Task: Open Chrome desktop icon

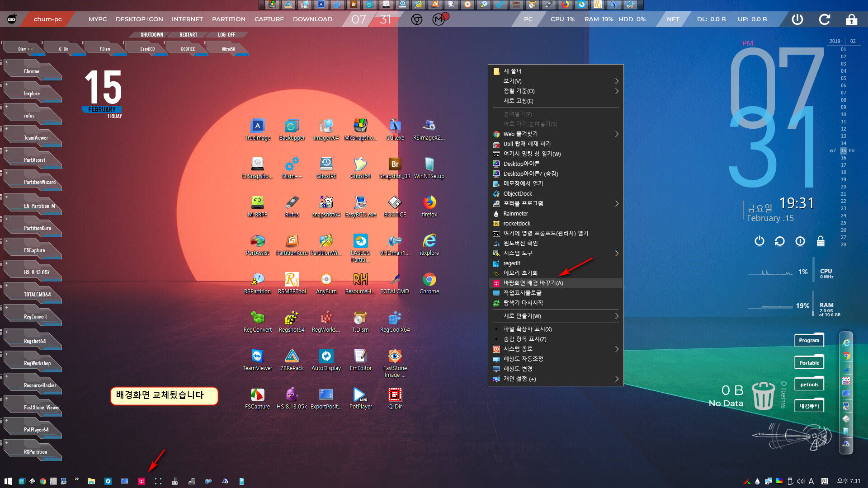Action: coord(429,283)
